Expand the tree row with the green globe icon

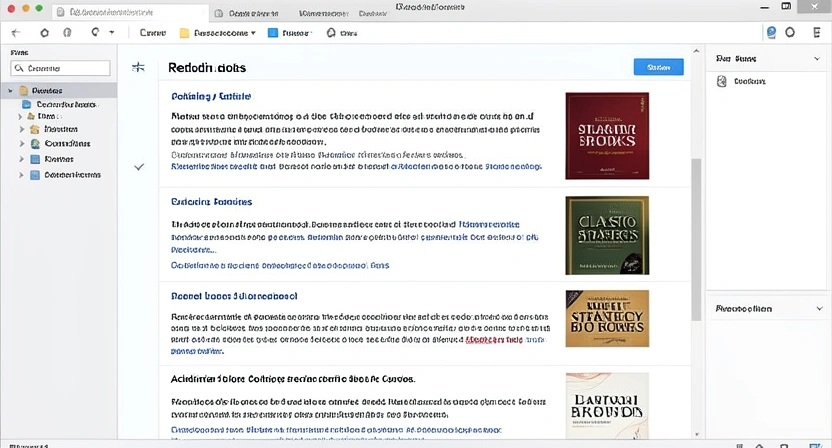pyautogui.click(x=22, y=143)
